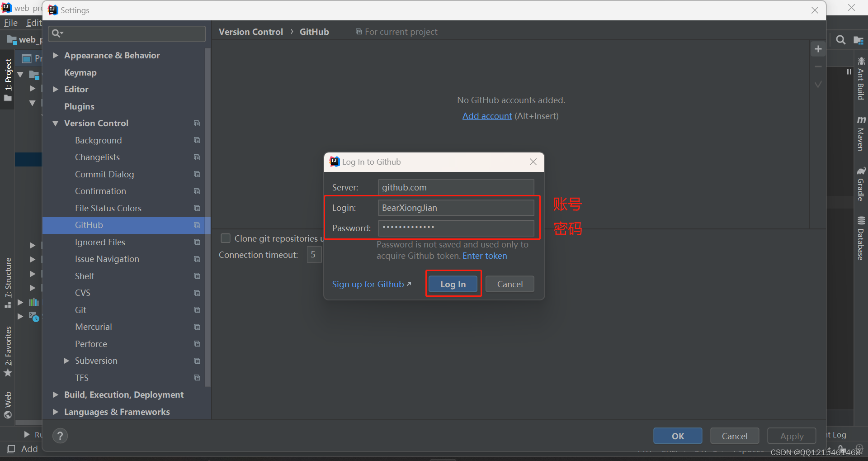
Task: Click the Server input field
Action: (456, 187)
